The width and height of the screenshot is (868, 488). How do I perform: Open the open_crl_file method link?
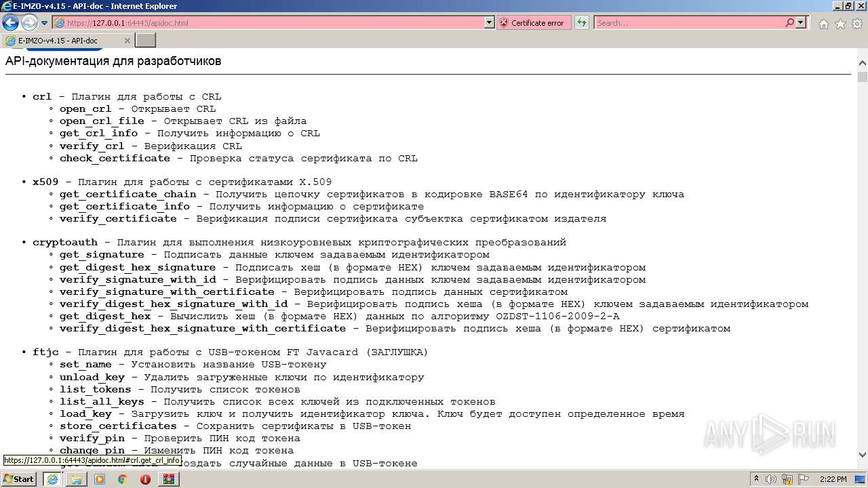pyautogui.click(x=102, y=121)
